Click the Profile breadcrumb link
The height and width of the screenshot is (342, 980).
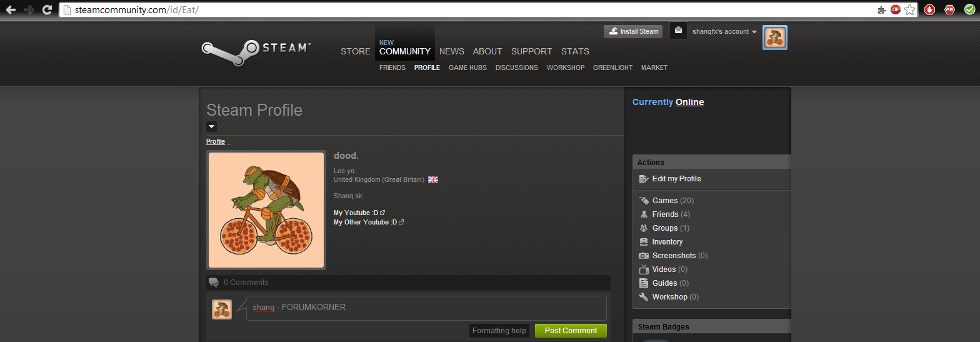click(x=216, y=142)
